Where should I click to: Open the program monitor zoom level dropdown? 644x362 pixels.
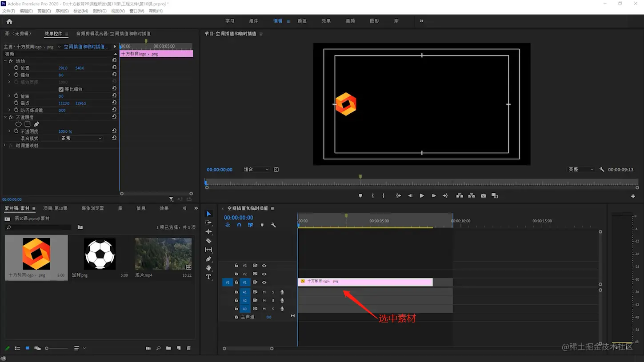pos(256,170)
